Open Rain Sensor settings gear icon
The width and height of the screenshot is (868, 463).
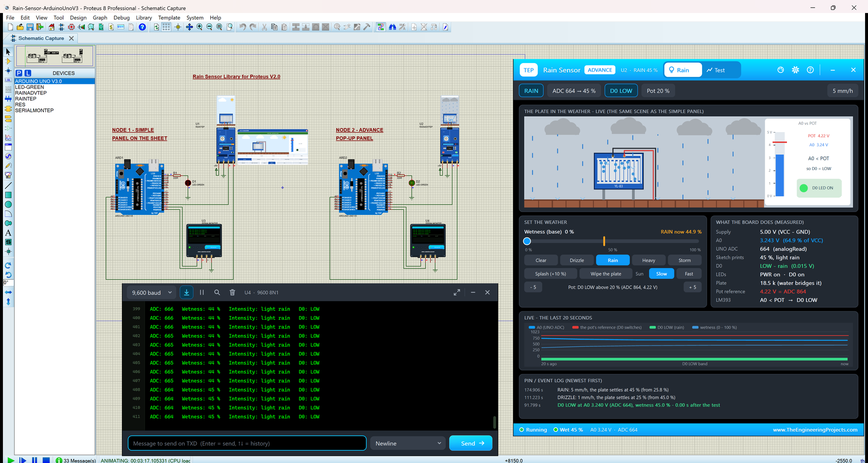(x=796, y=70)
